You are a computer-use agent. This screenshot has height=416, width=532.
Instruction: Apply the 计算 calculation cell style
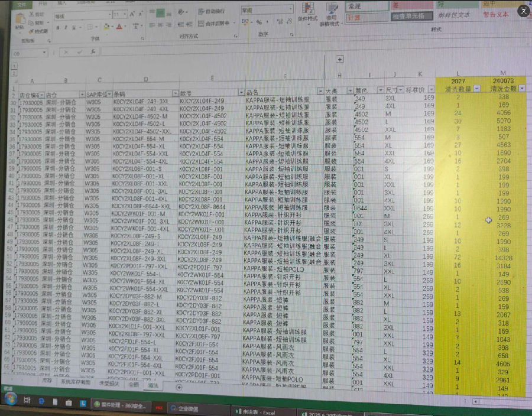(x=367, y=18)
